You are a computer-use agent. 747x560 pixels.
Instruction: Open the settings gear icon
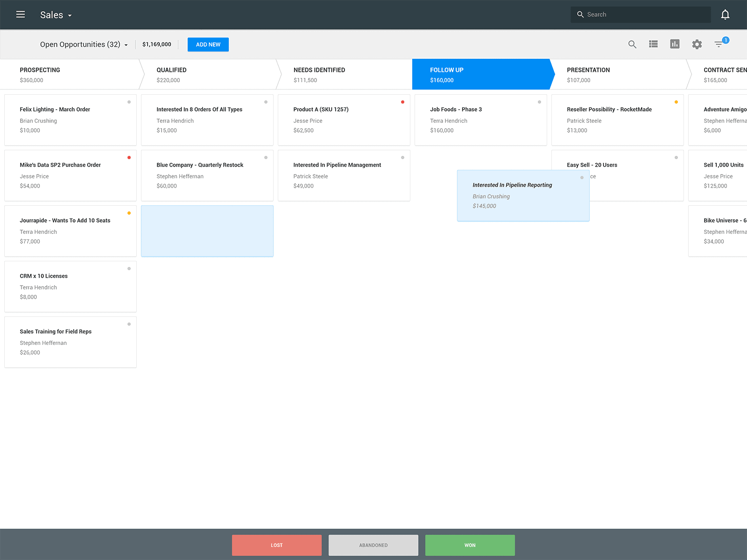(x=697, y=44)
